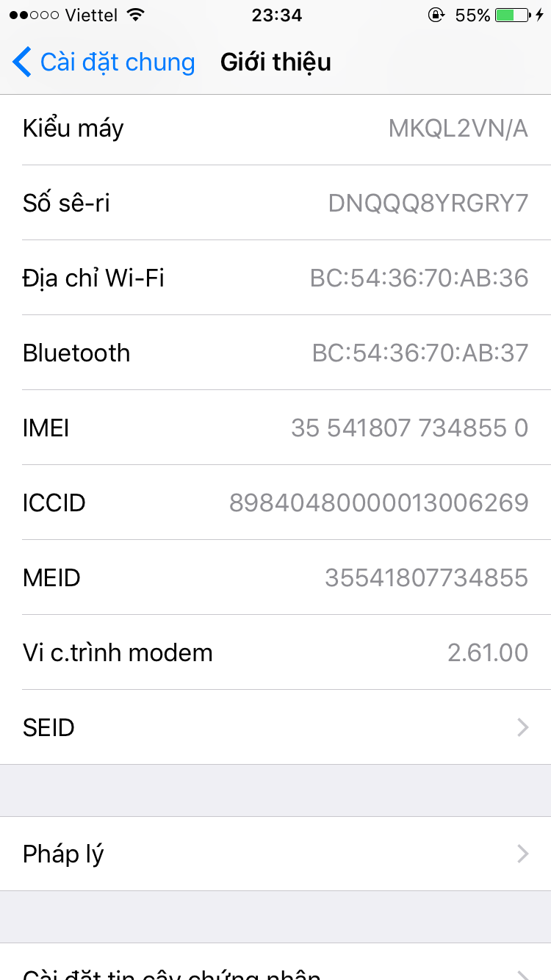
Task: Expand the SEID row chevron
Action: click(522, 728)
